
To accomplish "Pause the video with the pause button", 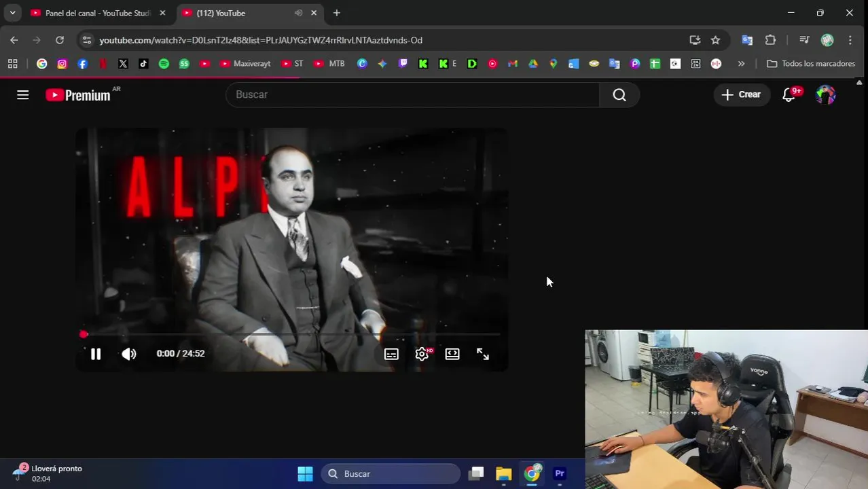I will click(96, 354).
